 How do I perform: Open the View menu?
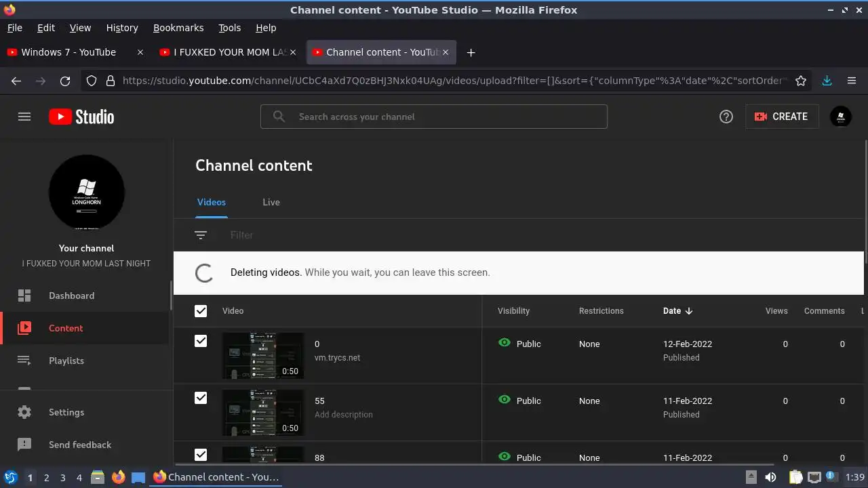(x=80, y=28)
